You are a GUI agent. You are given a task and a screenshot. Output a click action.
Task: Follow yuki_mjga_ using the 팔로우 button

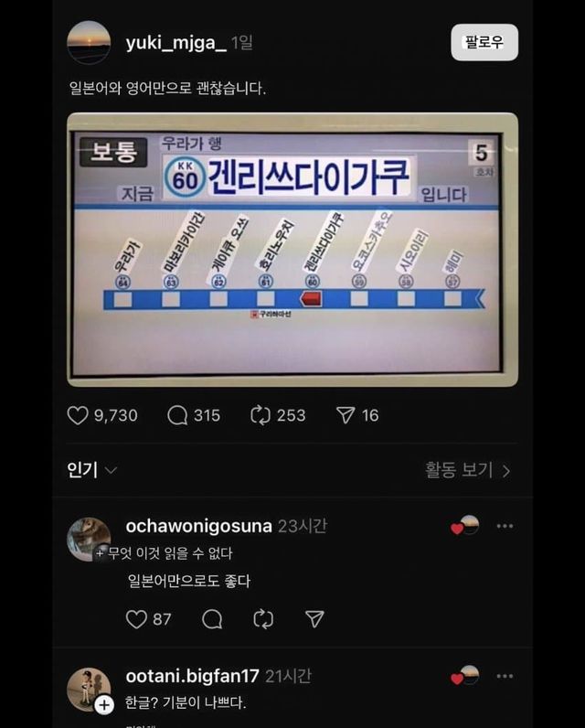(x=484, y=42)
